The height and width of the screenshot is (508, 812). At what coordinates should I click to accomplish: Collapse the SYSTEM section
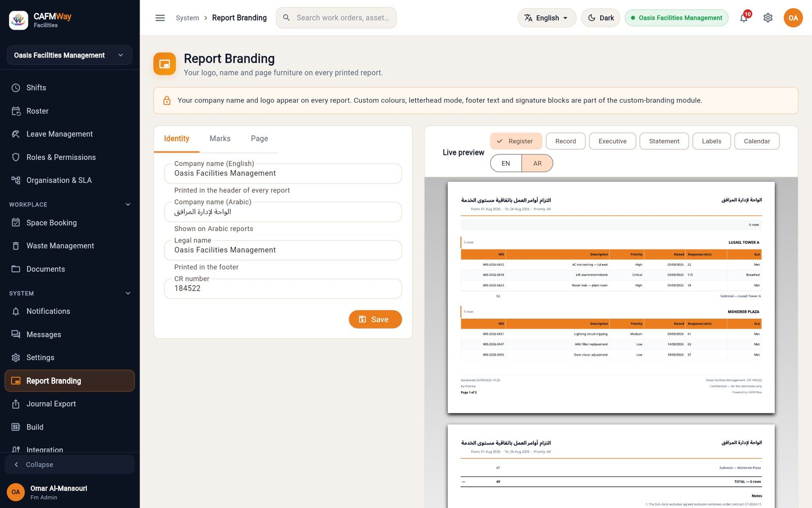(128, 294)
